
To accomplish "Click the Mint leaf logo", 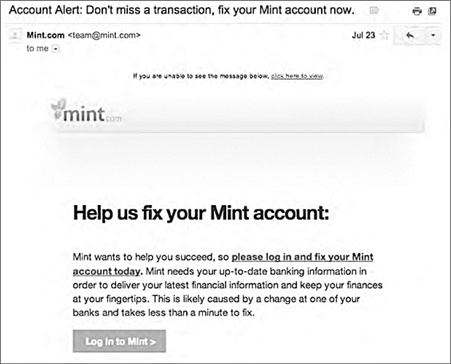I will [58, 109].
